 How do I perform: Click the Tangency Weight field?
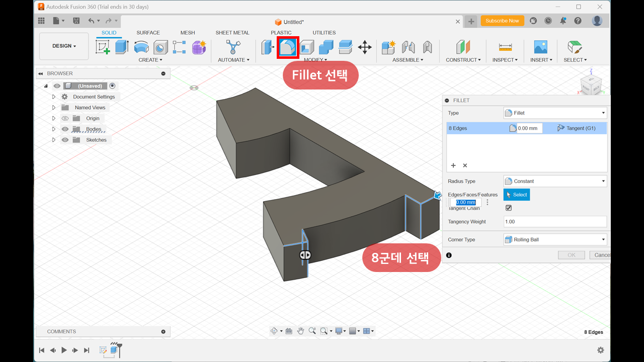(x=555, y=222)
